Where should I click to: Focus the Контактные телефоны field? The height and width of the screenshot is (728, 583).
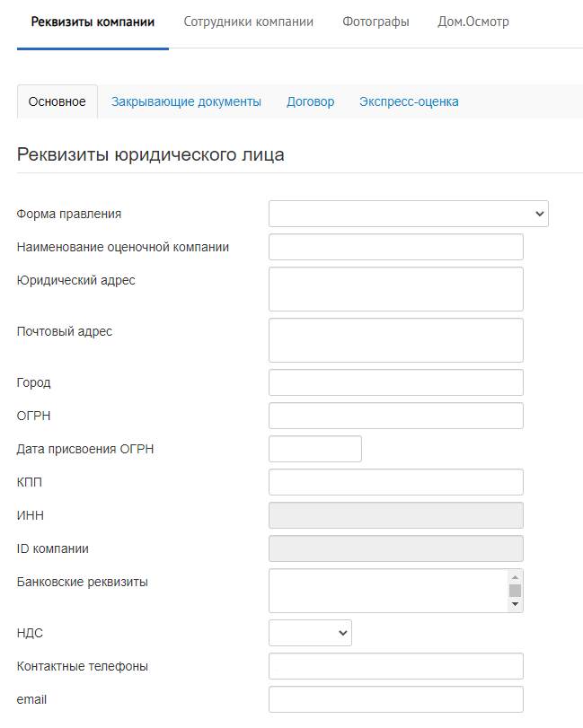coord(396,666)
